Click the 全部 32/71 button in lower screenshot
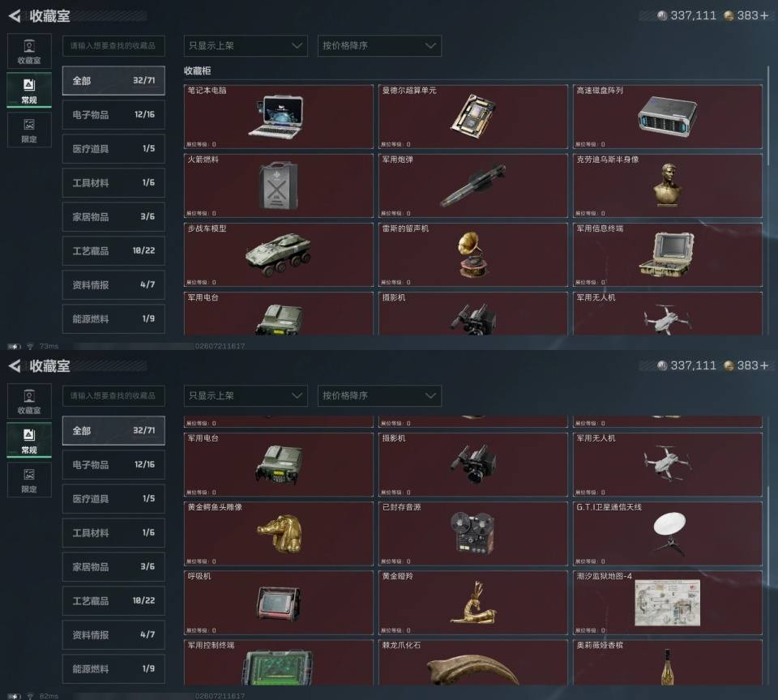Image resolution: width=778 pixels, height=700 pixels. coord(113,431)
